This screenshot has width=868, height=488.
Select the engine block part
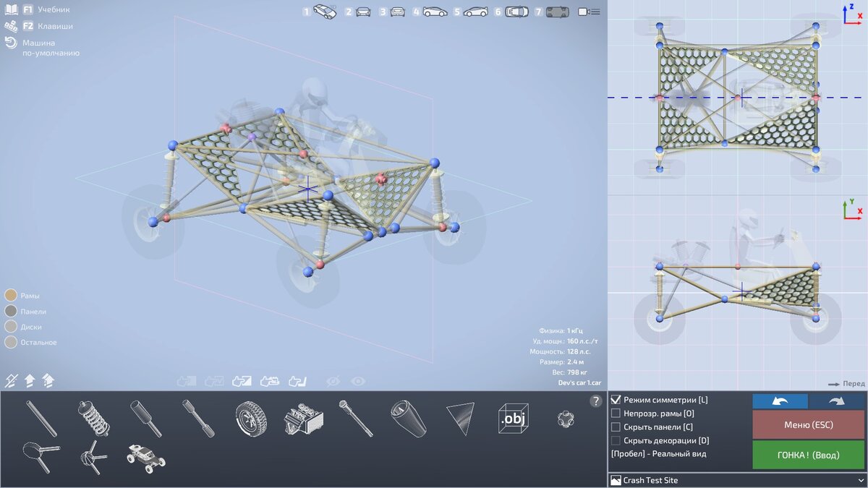click(x=303, y=419)
